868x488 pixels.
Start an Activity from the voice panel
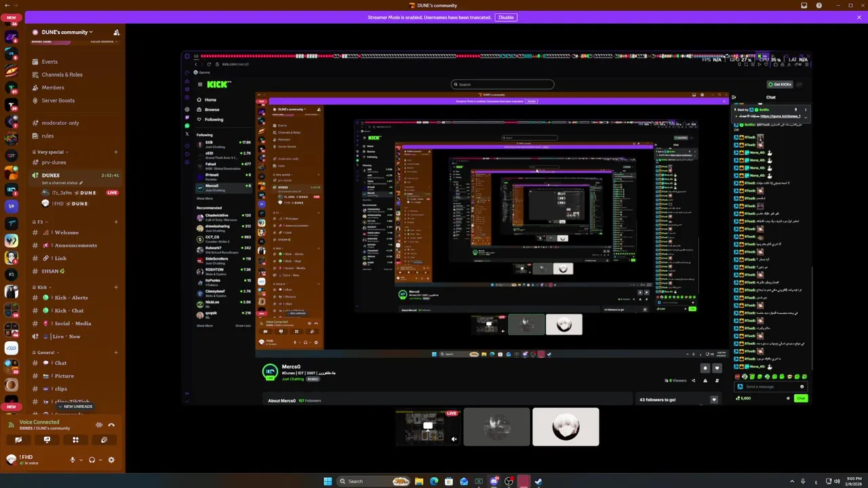coord(75,440)
